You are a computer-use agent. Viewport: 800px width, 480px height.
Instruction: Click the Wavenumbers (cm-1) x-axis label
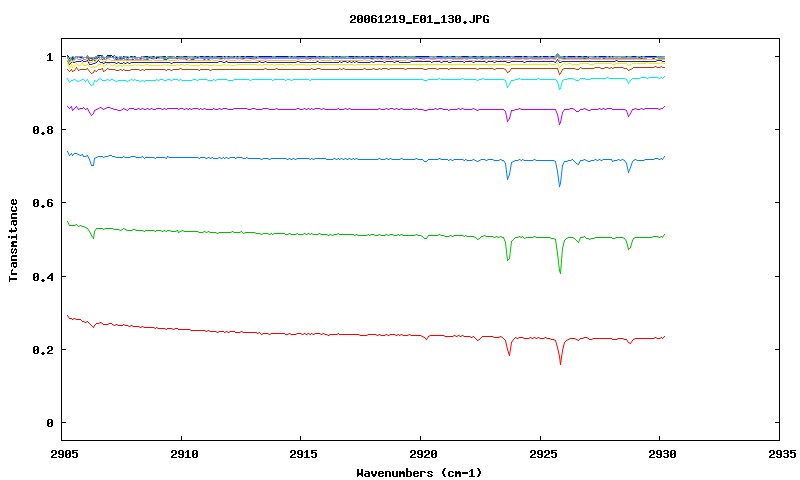point(419,473)
